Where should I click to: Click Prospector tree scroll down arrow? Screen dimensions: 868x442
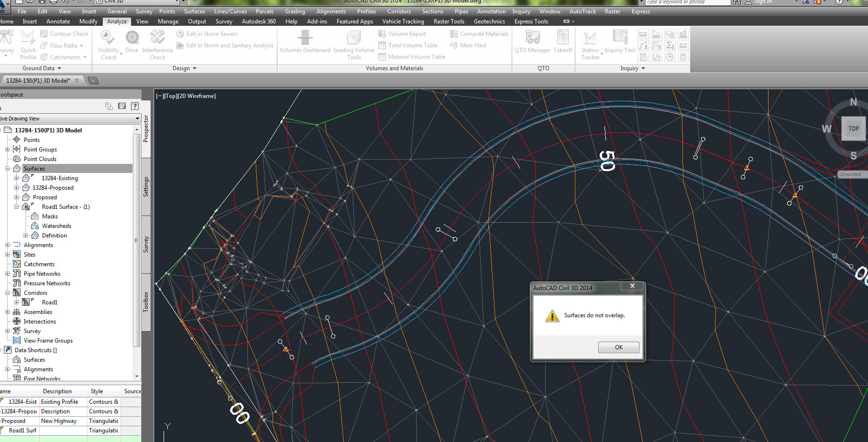[x=137, y=377]
